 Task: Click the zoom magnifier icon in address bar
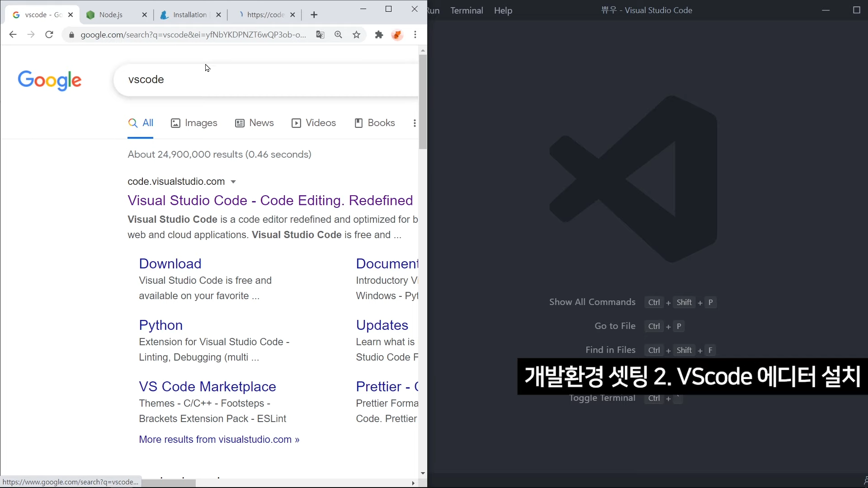[338, 34]
